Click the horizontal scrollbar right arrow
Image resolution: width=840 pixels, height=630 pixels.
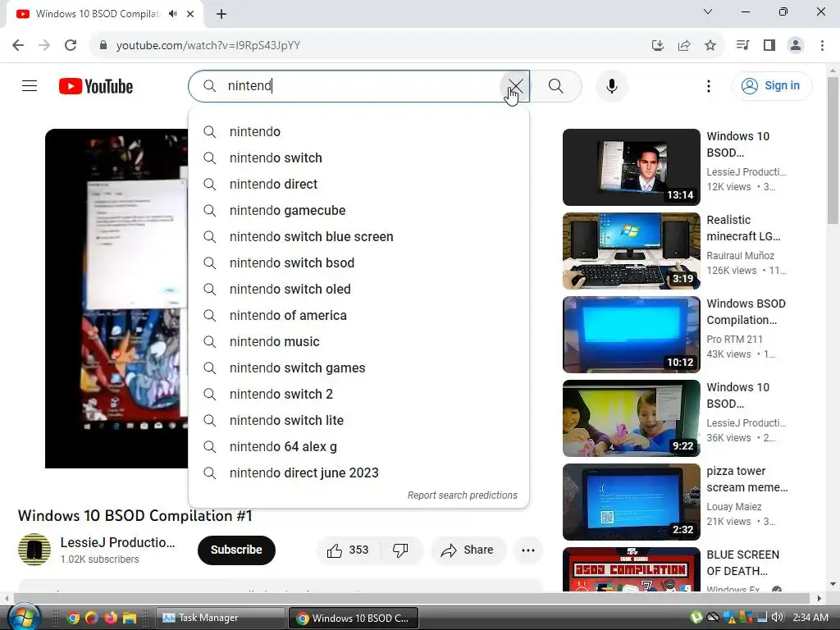click(x=819, y=598)
